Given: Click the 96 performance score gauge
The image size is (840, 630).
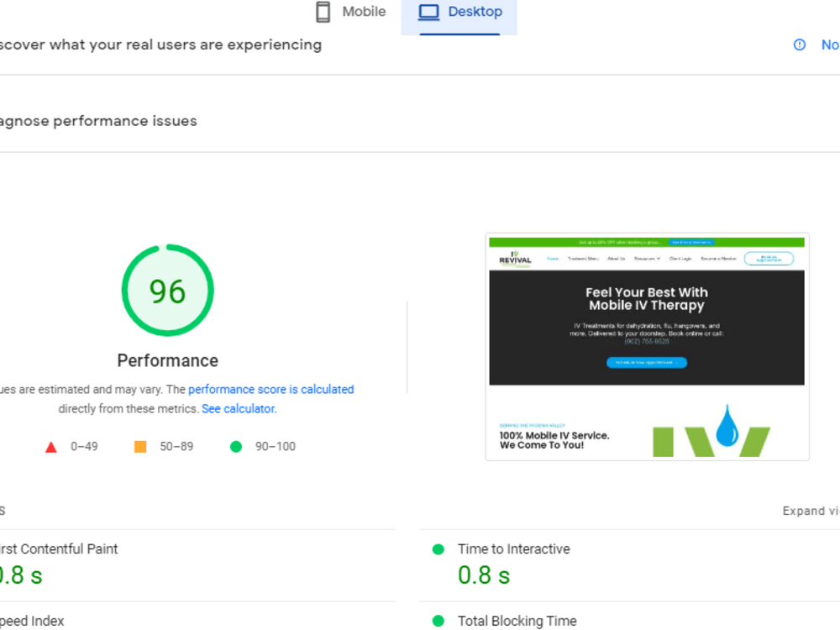Looking at the screenshot, I should [168, 291].
